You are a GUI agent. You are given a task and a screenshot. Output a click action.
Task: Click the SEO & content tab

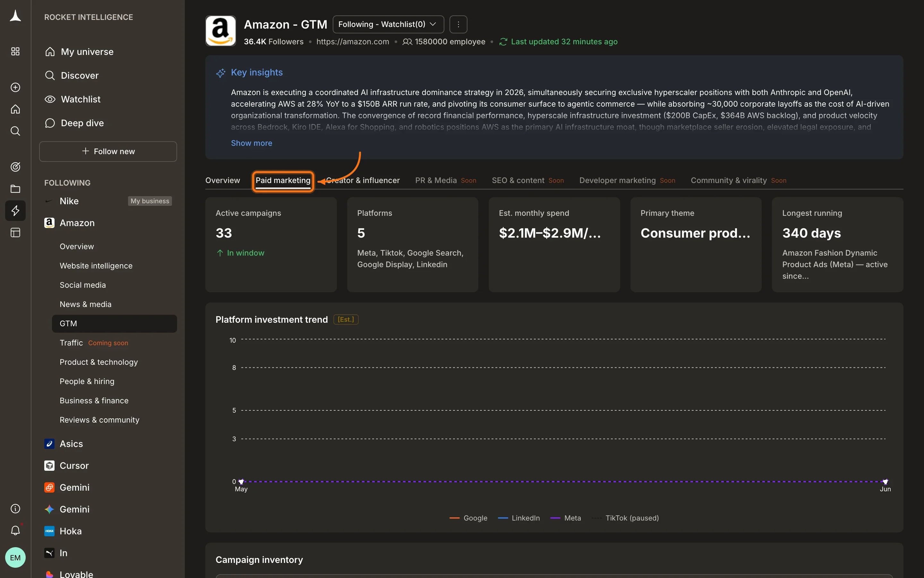pyautogui.click(x=528, y=180)
